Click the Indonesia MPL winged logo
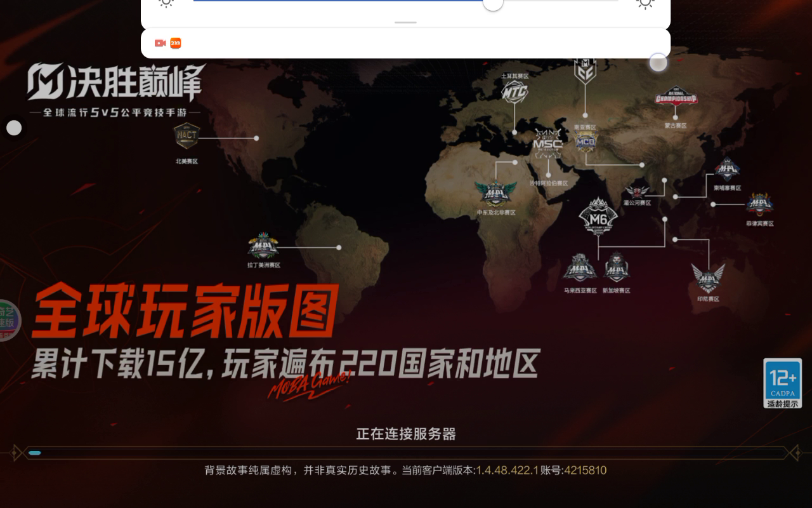 708,278
